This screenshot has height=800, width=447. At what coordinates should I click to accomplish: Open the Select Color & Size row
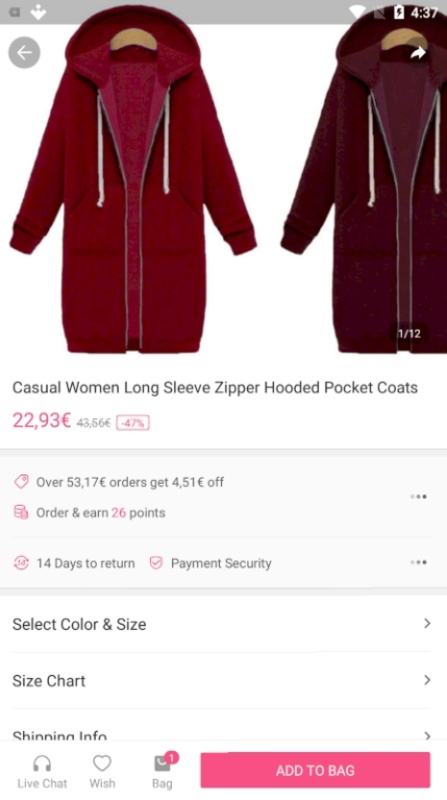[x=221, y=624]
